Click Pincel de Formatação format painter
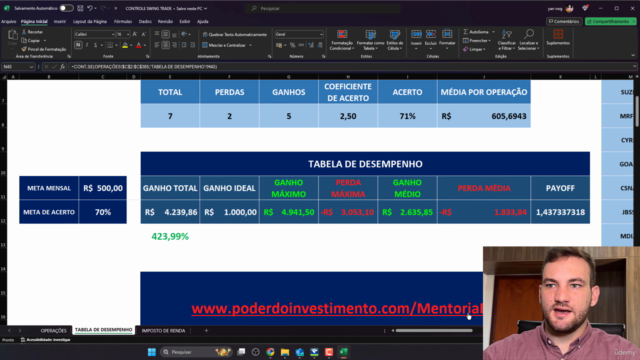Screen dimensions: 640x360 [44, 49]
